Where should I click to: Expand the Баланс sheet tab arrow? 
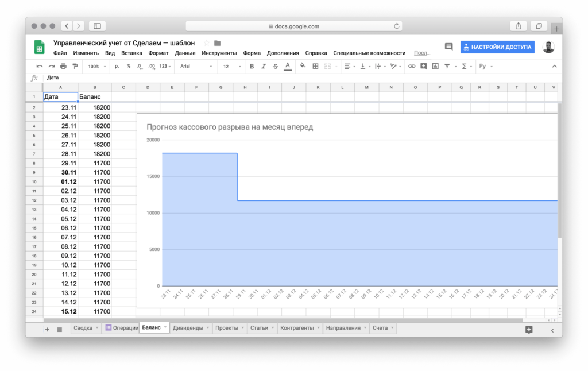tap(165, 328)
